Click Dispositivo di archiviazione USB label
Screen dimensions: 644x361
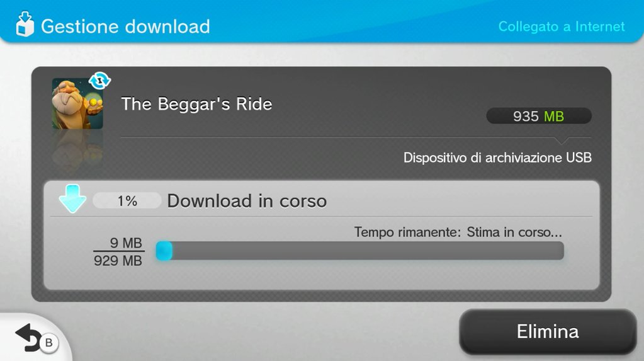point(497,158)
